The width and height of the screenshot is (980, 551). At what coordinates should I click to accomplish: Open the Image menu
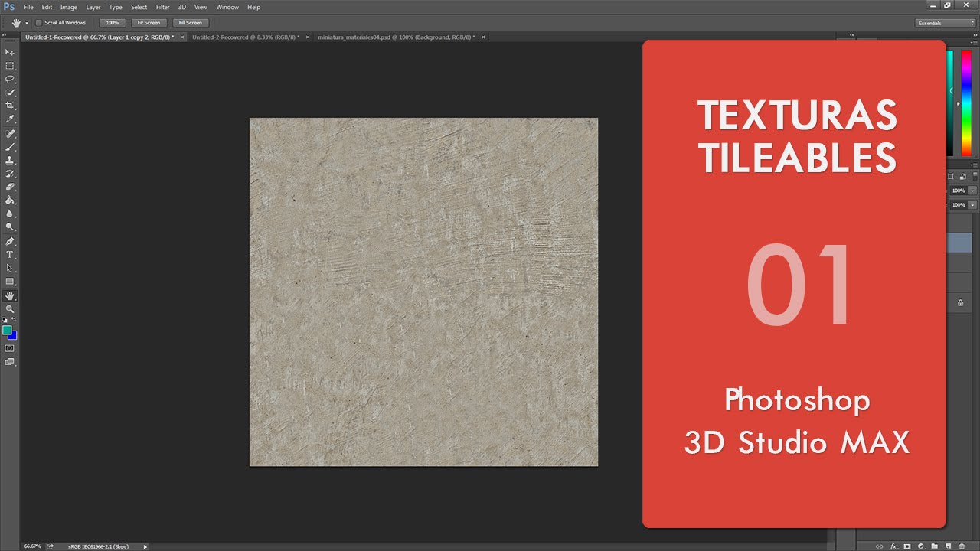click(69, 7)
